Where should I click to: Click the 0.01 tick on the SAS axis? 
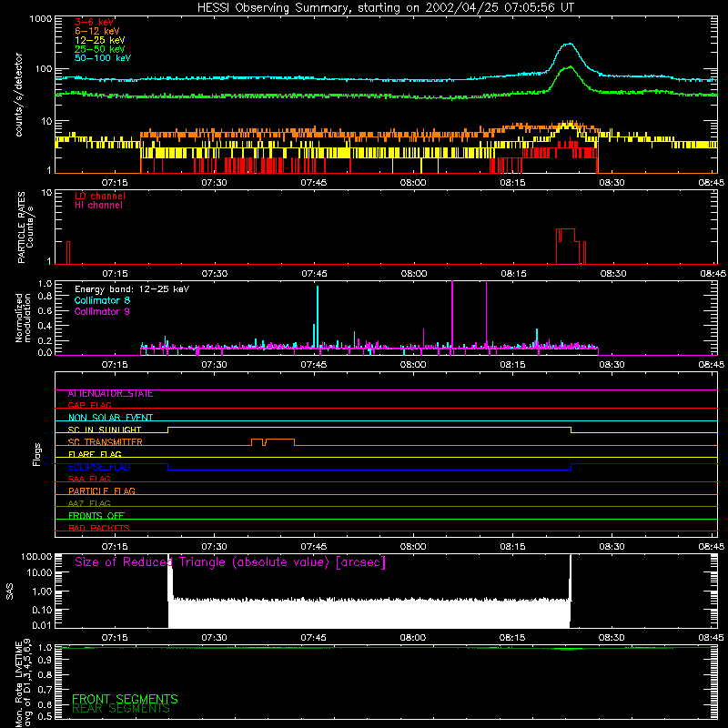[x=42, y=625]
